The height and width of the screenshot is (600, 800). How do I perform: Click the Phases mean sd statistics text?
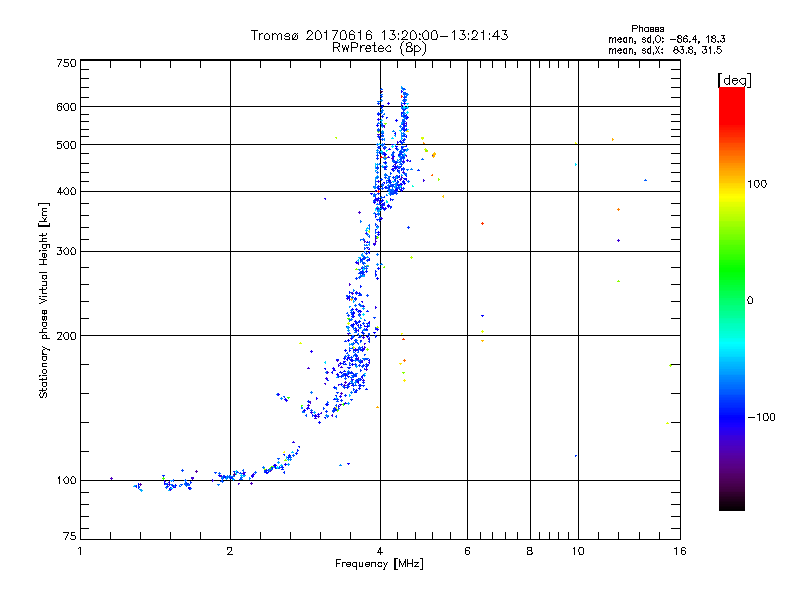(x=666, y=40)
